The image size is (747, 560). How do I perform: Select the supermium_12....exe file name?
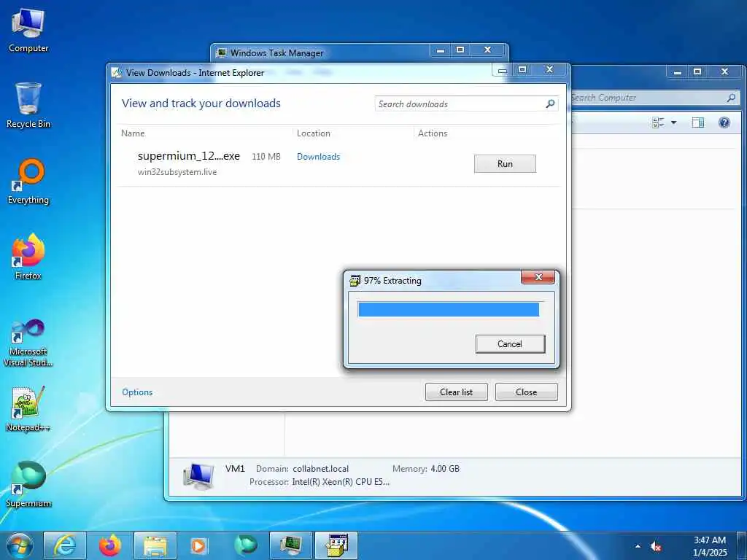click(x=189, y=156)
